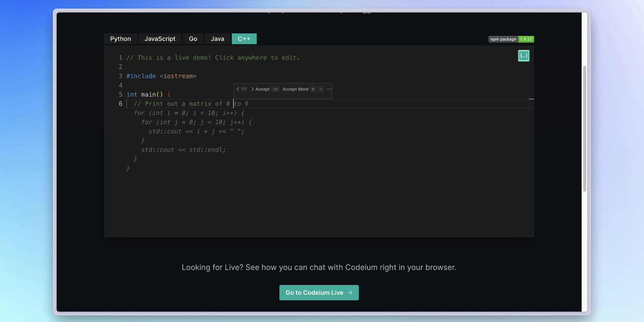Click the #include <iostream> line

coord(161,76)
